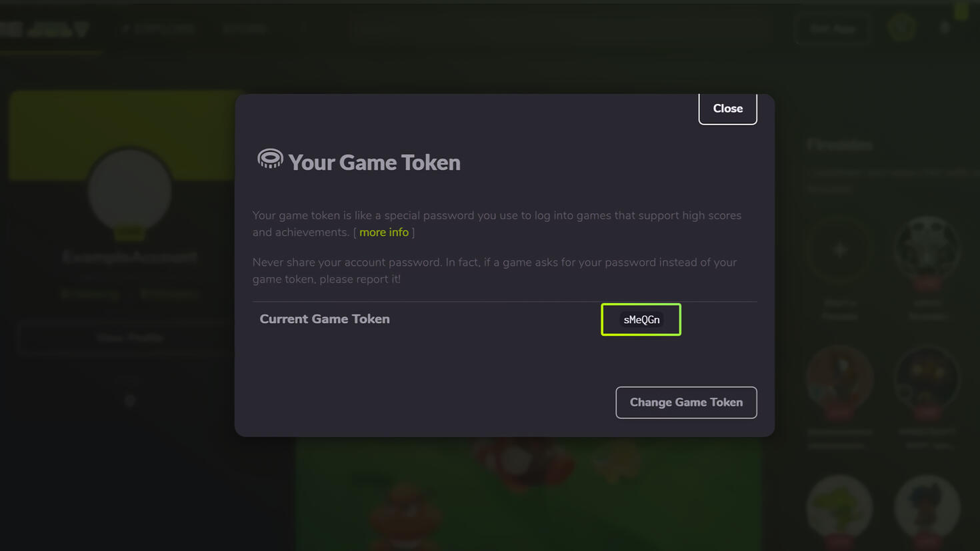Screen dimensions: 980x551
Task: Click the plus Start a Fireside icon
Action: pyautogui.click(x=839, y=251)
